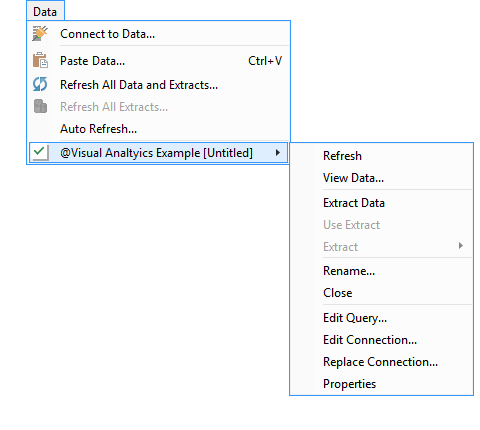Click the Connect to Data plug icon

click(x=40, y=34)
